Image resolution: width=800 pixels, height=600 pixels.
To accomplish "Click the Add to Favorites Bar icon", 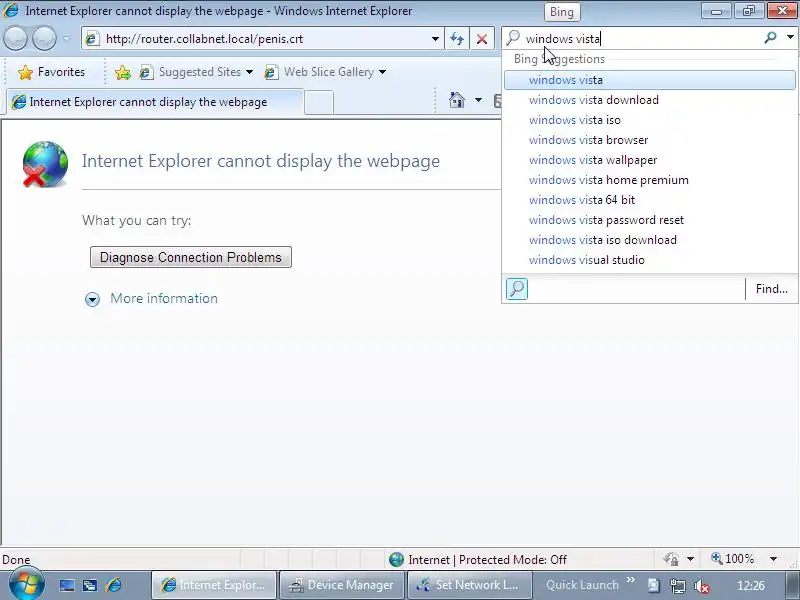I will (122, 72).
